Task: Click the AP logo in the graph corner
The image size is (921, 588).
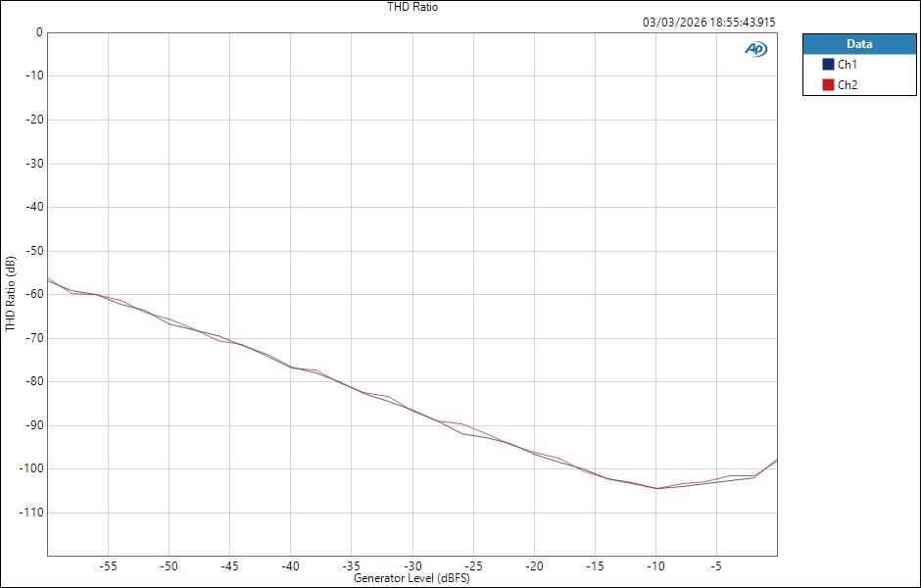Action: pyautogui.click(x=756, y=49)
